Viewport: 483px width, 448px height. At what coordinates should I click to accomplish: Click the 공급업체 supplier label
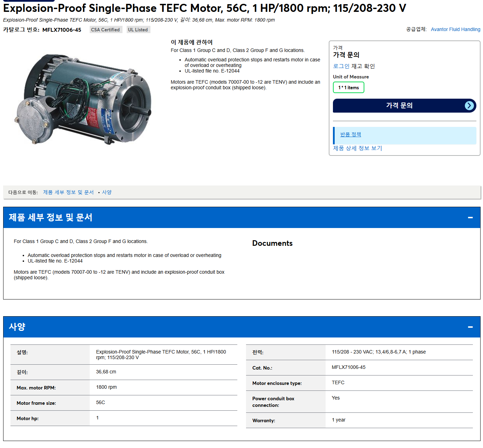416,29
